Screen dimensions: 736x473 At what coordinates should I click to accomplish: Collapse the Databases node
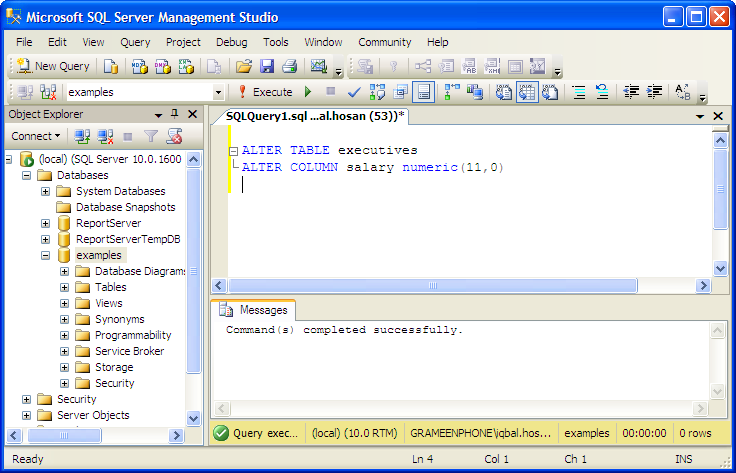pyautogui.click(x=26, y=175)
